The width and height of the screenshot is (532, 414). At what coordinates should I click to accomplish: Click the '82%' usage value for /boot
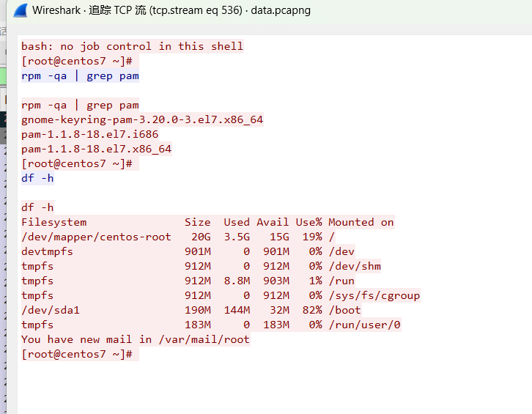(312, 310)
